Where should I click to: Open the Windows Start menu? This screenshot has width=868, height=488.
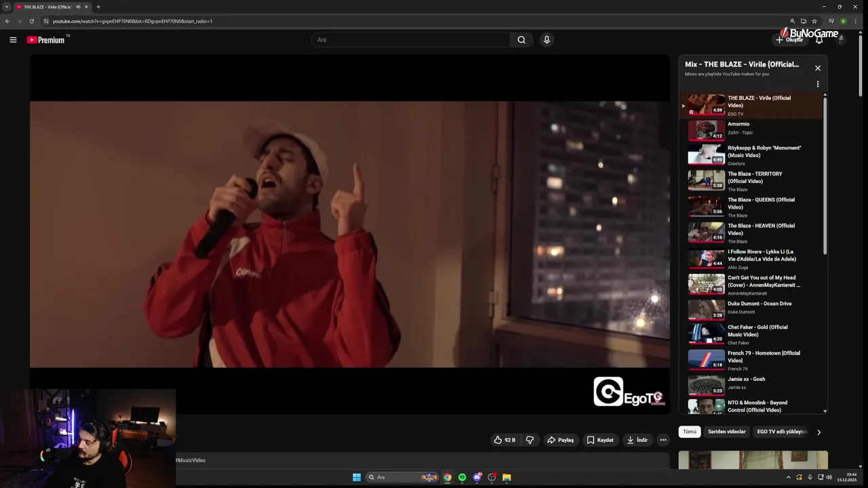tap(357, 477)
